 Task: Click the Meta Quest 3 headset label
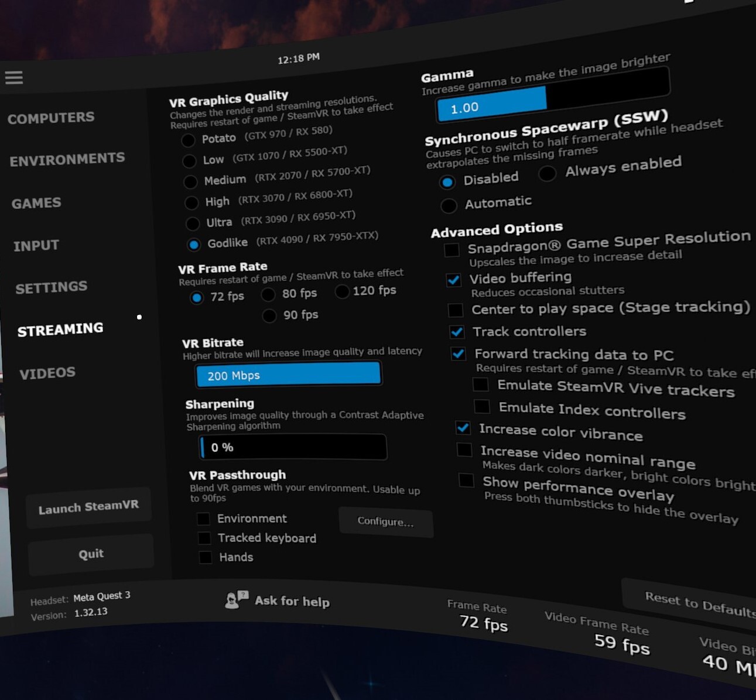[102, 596]
